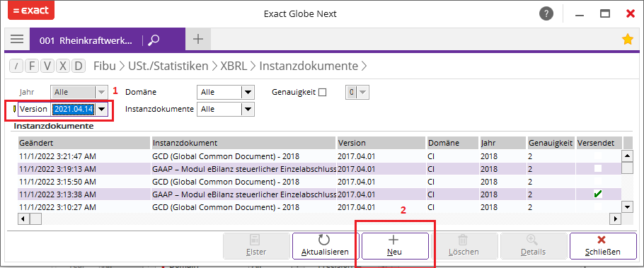Click the Löschen button
644x268 pixels.
click(464, 246)
